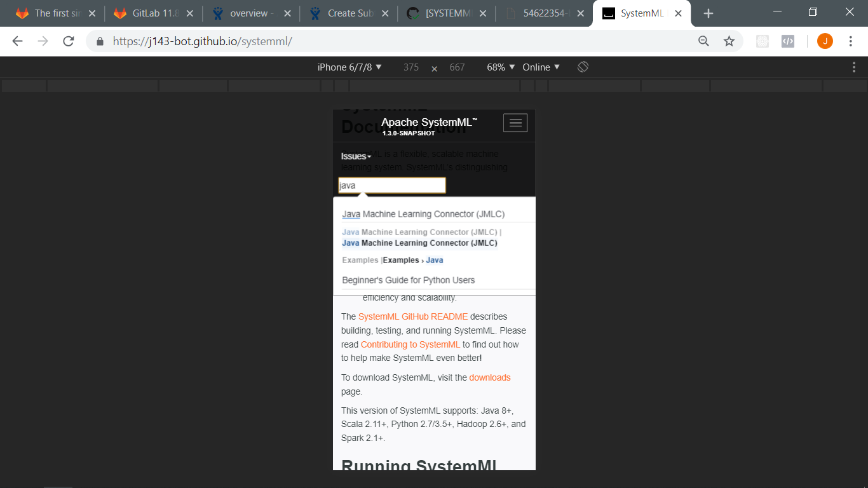
Task: Click the lock icon for site info
Action: click(x=100, y=41)
